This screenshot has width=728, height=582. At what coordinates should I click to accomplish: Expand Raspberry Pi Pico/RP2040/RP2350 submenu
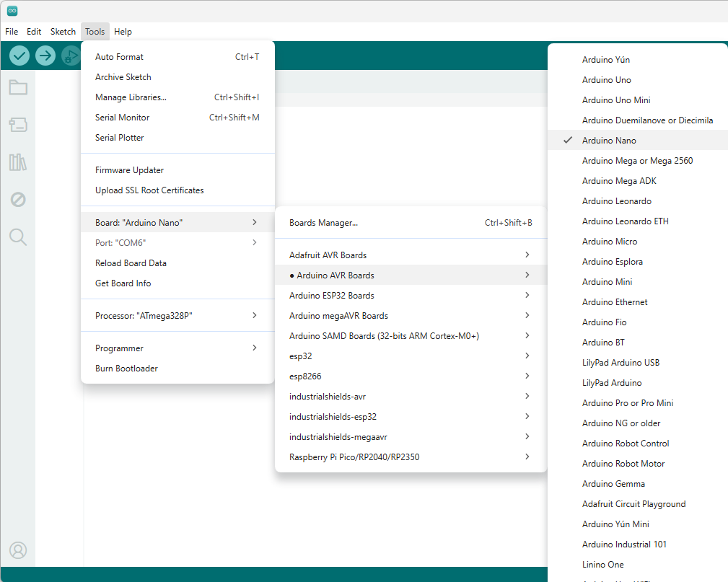pyautogui.click(x=411, y=457)
